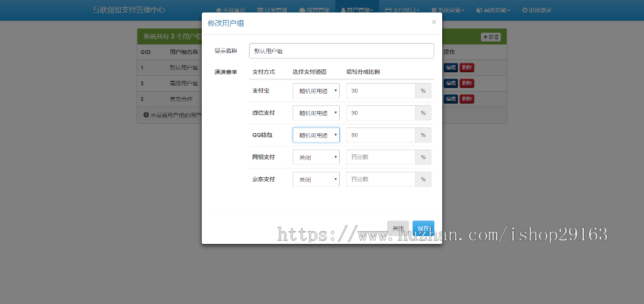Click 删除 for user group row 2

pyautogui.click(x=467, y=84)
